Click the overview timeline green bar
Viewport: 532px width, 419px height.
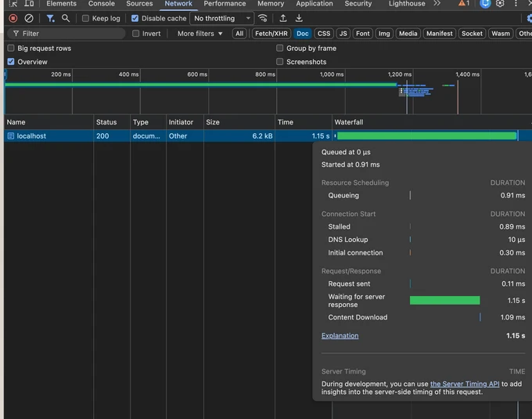click(200, 85)
